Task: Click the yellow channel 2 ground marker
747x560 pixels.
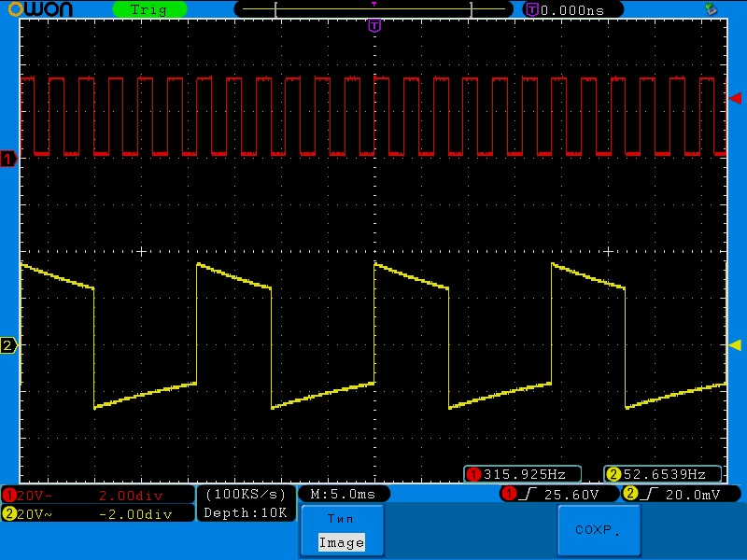Action: pos(8,346)
